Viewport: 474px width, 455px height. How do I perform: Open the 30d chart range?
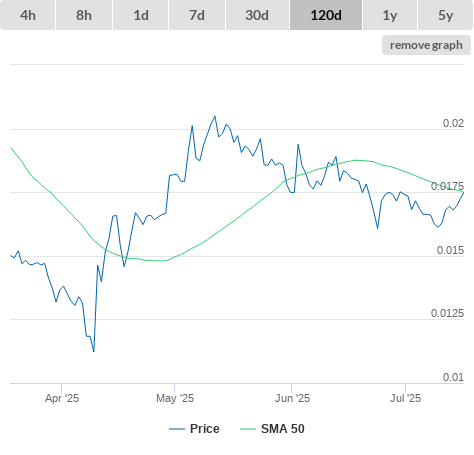pyautogui.click(x=257, y=15)
